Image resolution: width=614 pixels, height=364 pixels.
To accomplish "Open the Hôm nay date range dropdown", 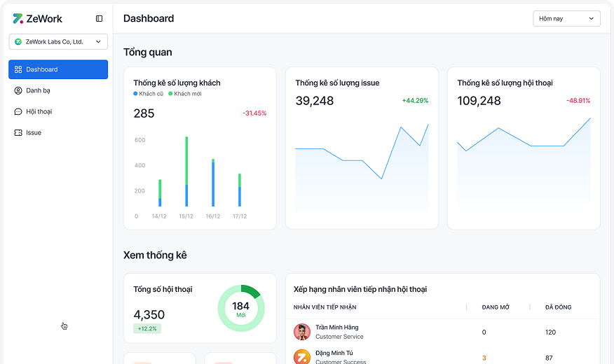I will click(566, 19).
